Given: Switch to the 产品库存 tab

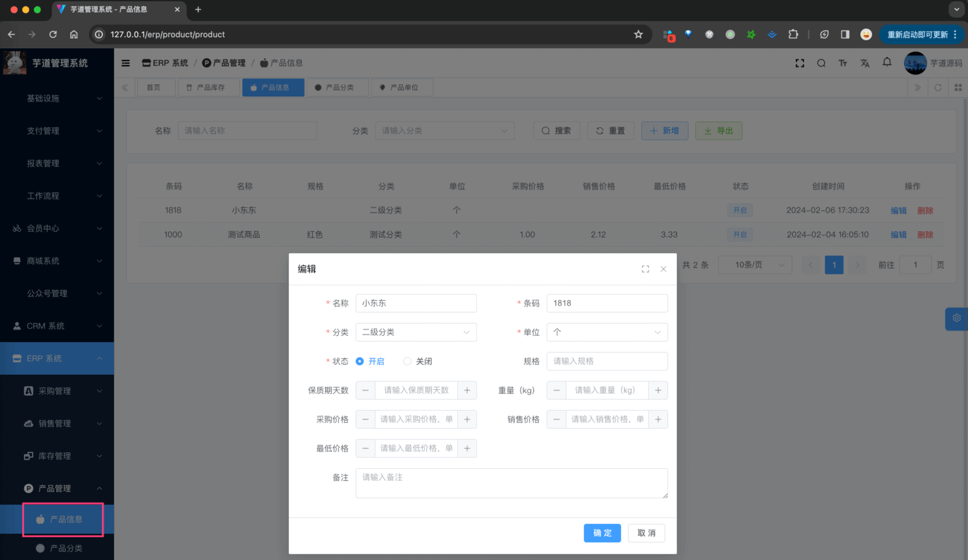Looking at the screenshot, I should pos(209,87).
